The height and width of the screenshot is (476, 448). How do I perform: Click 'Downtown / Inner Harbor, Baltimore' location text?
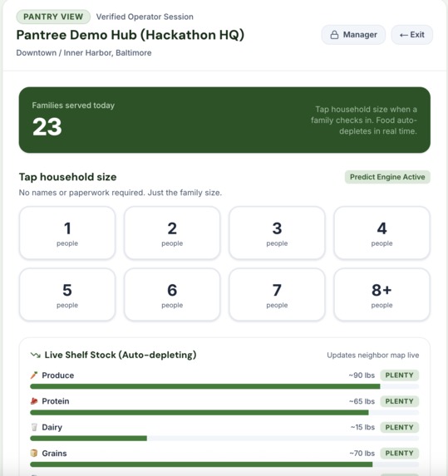(x=84, y=53)
